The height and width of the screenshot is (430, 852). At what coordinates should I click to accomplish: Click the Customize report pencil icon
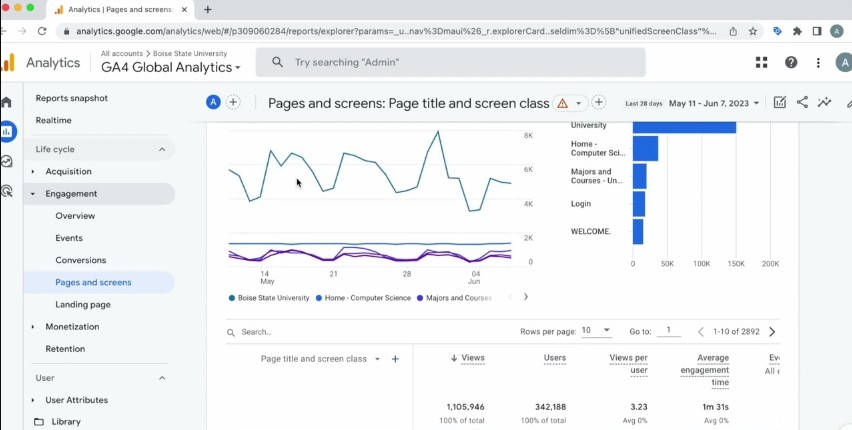click(779, 102)
